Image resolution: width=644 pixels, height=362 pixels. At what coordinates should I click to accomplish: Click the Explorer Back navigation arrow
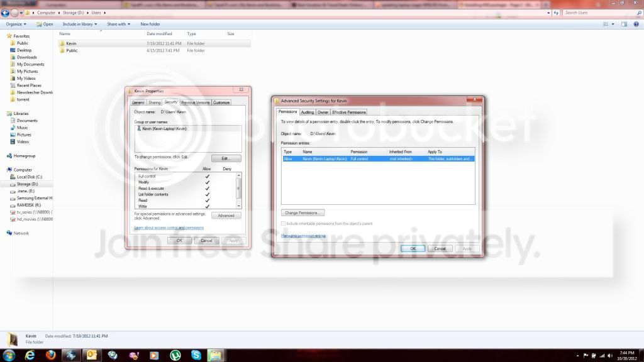[x=5, y=13]
